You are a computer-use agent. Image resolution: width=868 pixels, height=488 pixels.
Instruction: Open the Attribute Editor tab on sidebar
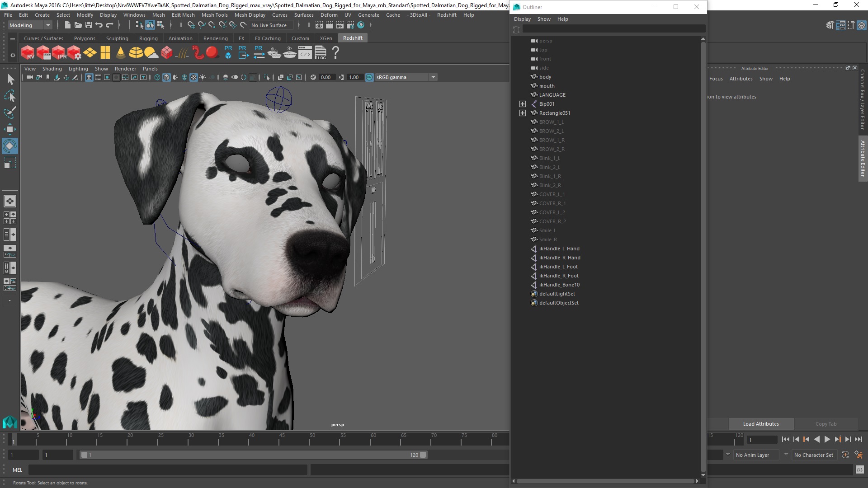coord(863,158)
